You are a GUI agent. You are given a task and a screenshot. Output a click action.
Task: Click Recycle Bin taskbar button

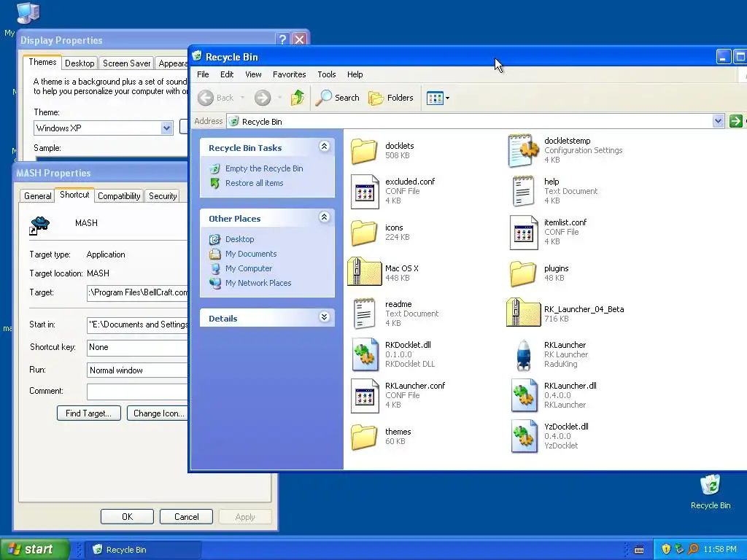pyautogui.click(x=143, y=550)
